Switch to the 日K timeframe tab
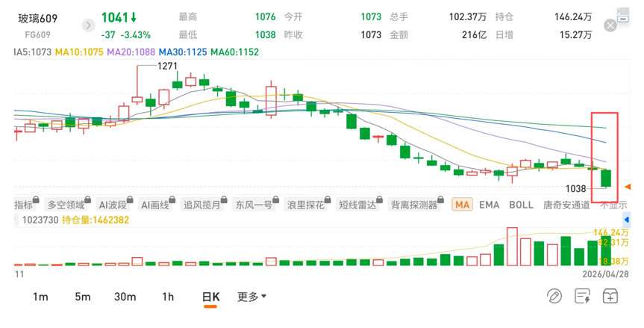Viewport: 644px width, 328px height. pos(210,297)
